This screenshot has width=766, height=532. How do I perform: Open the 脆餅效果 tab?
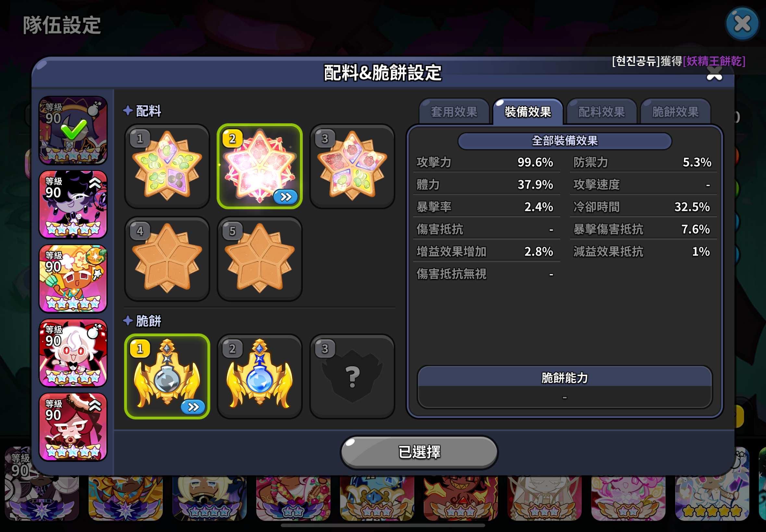[x=675, y=112]
